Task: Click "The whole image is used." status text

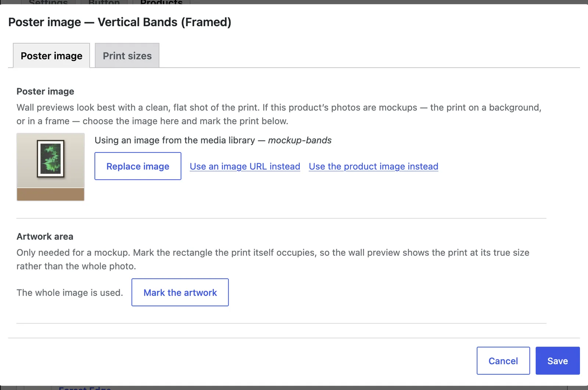Action: click(x=70, y=293)
